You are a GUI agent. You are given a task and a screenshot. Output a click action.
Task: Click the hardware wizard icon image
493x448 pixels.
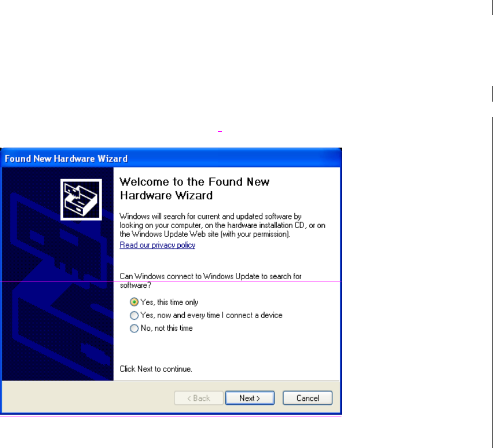tap(81, 200)
